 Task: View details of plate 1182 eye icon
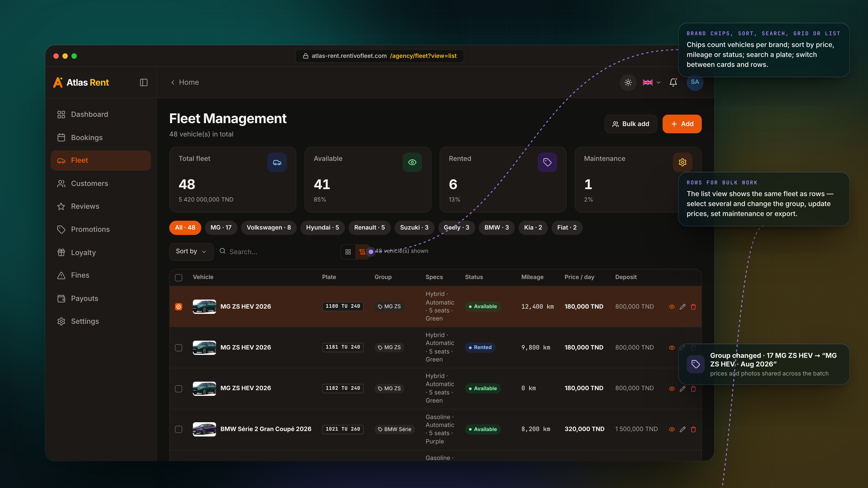click(x=672, y=389)
